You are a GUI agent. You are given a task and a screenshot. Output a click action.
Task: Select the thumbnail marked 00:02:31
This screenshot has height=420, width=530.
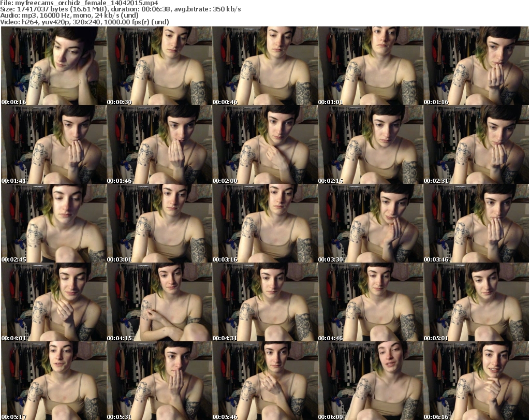[476, 144]
